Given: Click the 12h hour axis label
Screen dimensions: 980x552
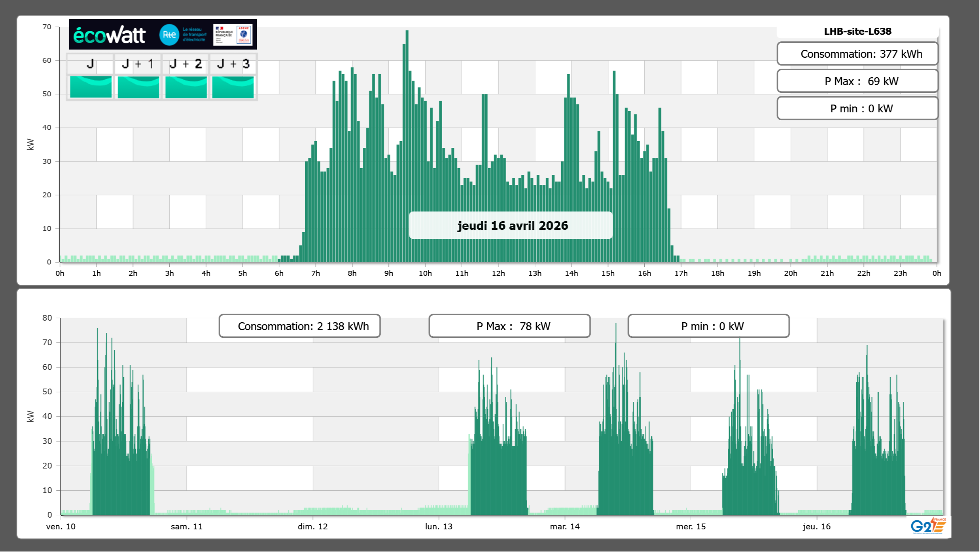Looking at the screenshot, I should [498, 273].
